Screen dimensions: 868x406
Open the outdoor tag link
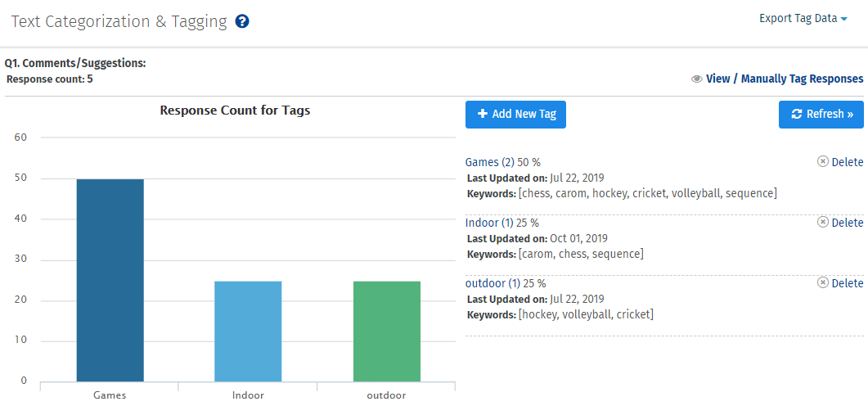click(x=485, y=283)
